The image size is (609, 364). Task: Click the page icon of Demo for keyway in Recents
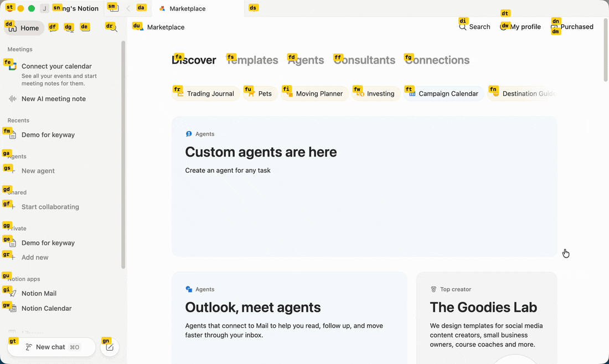(12, 134)
